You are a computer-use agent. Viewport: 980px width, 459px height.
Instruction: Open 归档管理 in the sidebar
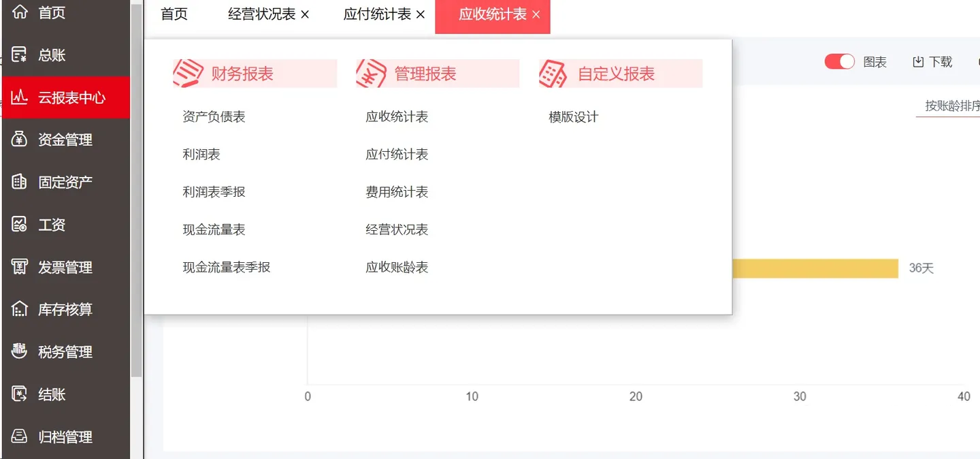(65, 437)
